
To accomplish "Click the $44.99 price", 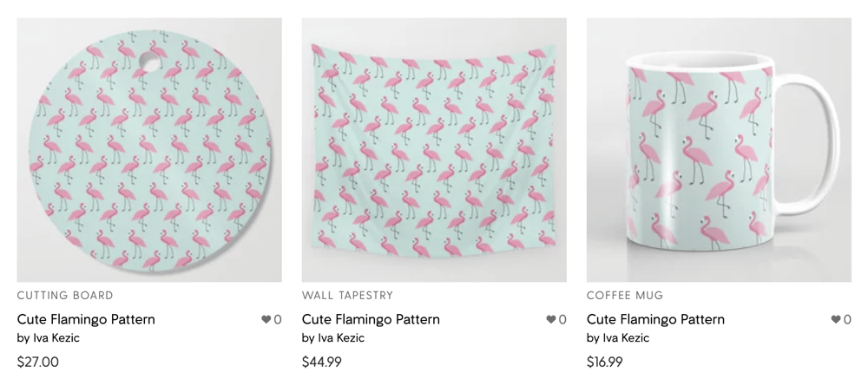I will 322,363.
